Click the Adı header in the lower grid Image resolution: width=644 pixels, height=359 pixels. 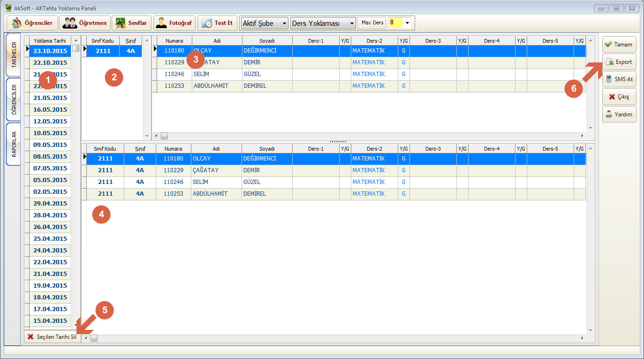(x=216, y=148)
